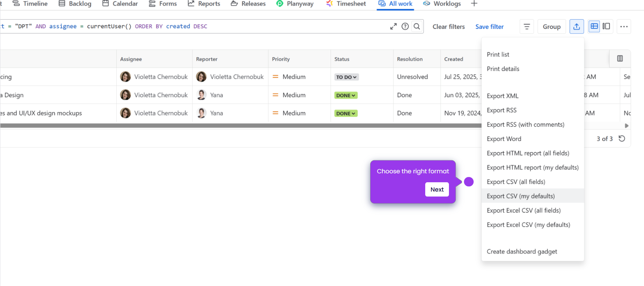Open the filter lines icon button
The image size is (644, 286).
pyautogui.click(x=527, y=27)
